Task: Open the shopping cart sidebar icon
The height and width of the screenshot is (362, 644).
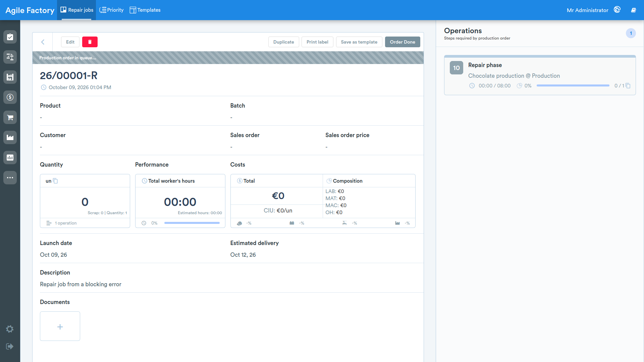Action: (x=10, y=117)
